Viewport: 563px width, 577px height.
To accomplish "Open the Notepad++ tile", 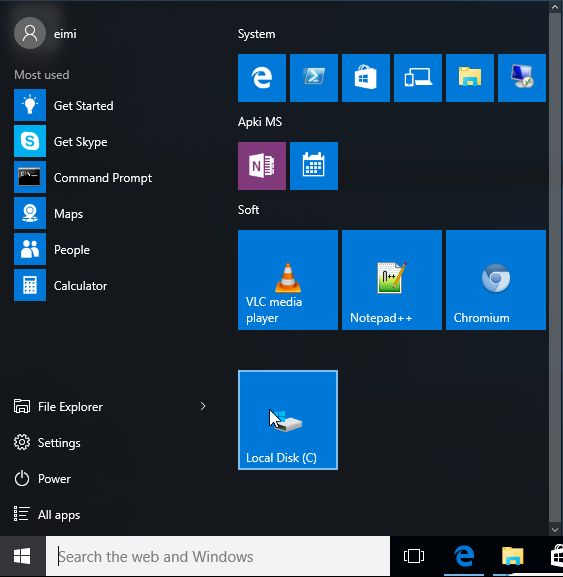I will (x=392, y=280).
